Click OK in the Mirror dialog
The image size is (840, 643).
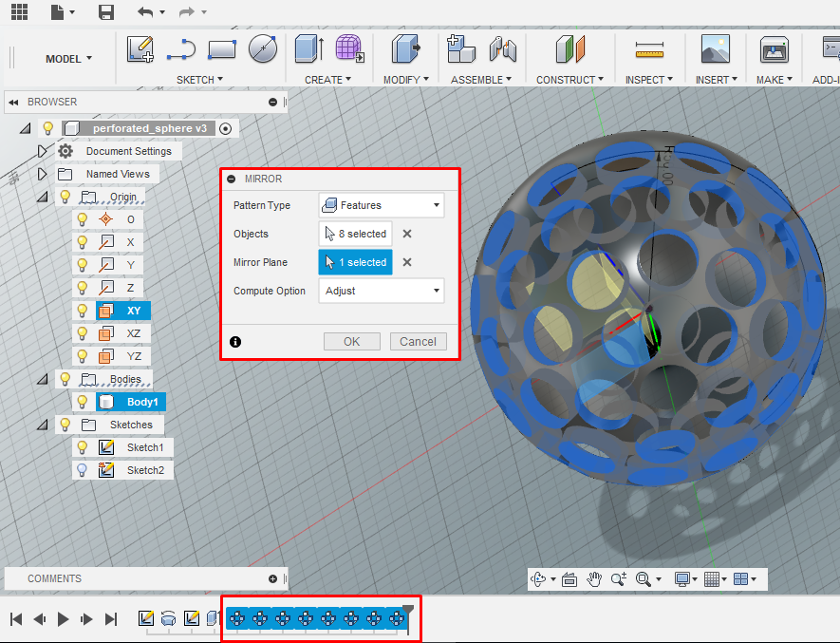[352, 342]
